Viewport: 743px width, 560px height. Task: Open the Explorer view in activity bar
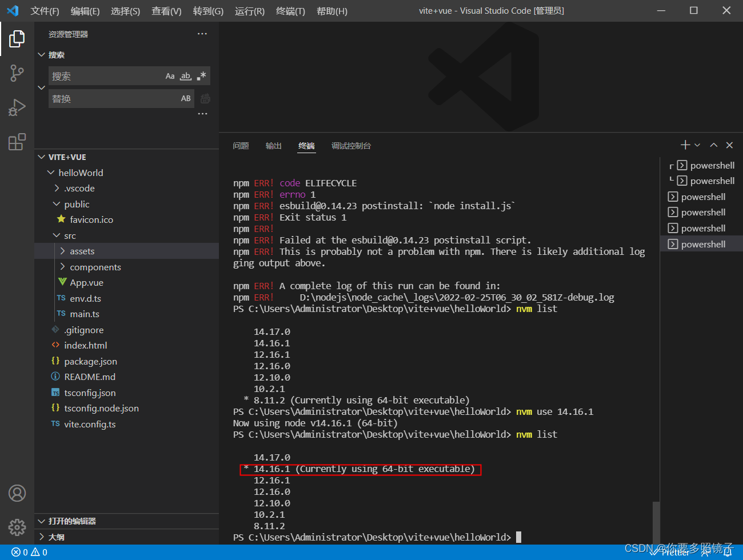click(17, 39)
